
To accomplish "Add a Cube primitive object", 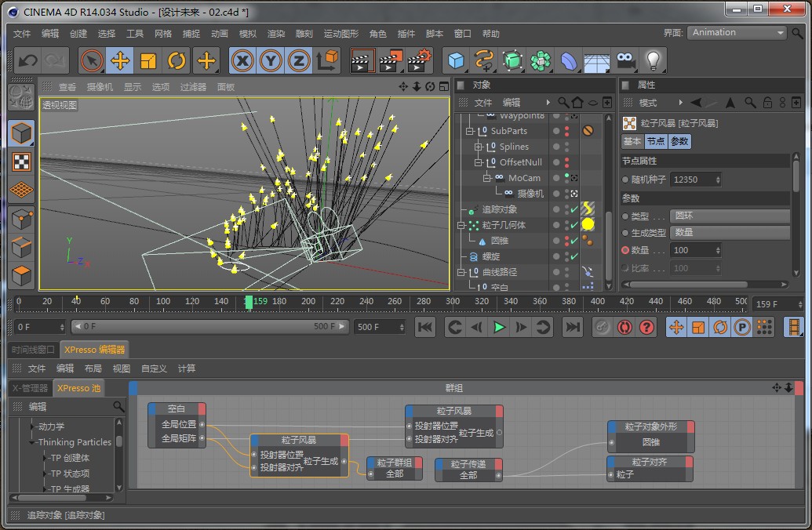I will pyautogui.click(x=456, y=61).
